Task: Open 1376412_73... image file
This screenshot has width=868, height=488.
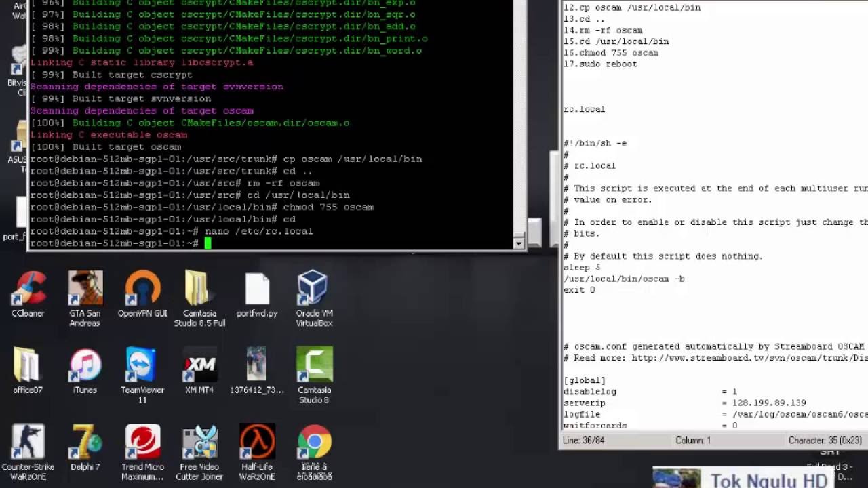Action: pyautogui.click(x=257, y=371)
